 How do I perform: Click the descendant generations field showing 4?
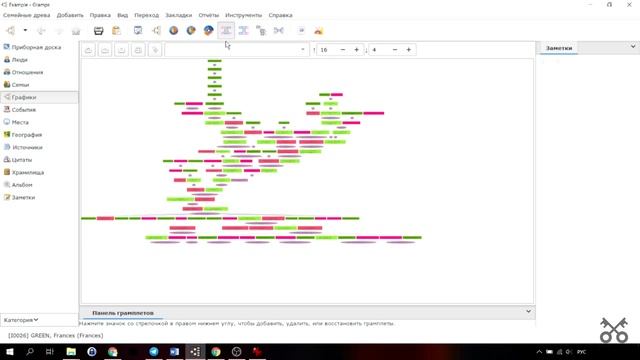(378, 50)
